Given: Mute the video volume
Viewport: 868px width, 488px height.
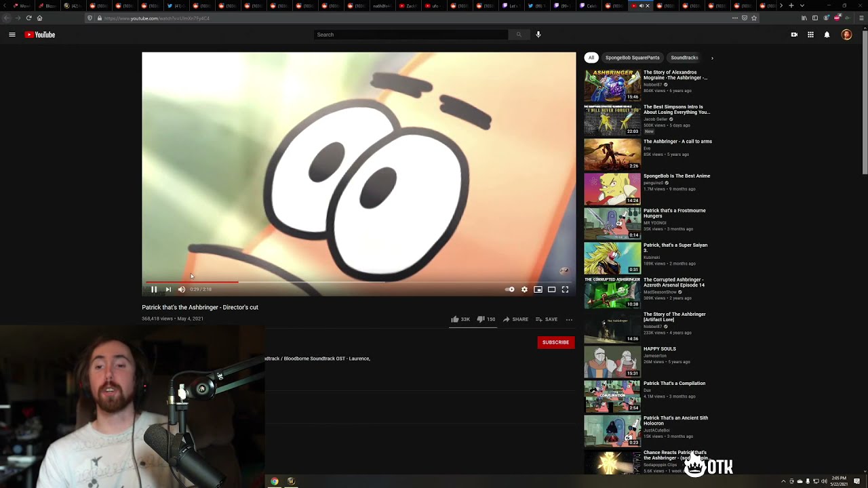Looking at the screenshot, I should click(x=182, y=289).
